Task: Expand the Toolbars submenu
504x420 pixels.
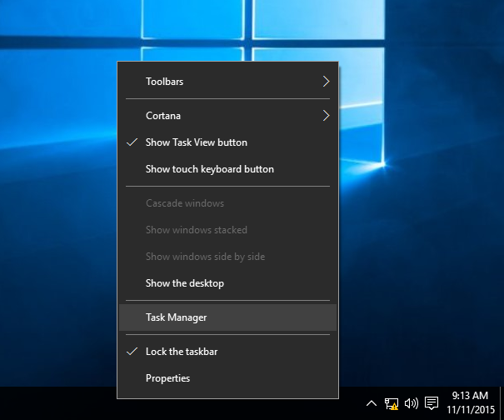Action: [164, 82]
